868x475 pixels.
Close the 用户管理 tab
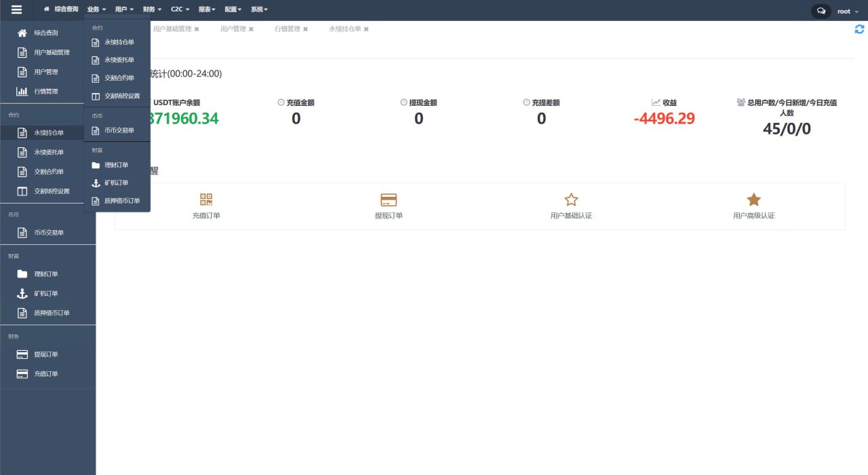pos(251,29)
